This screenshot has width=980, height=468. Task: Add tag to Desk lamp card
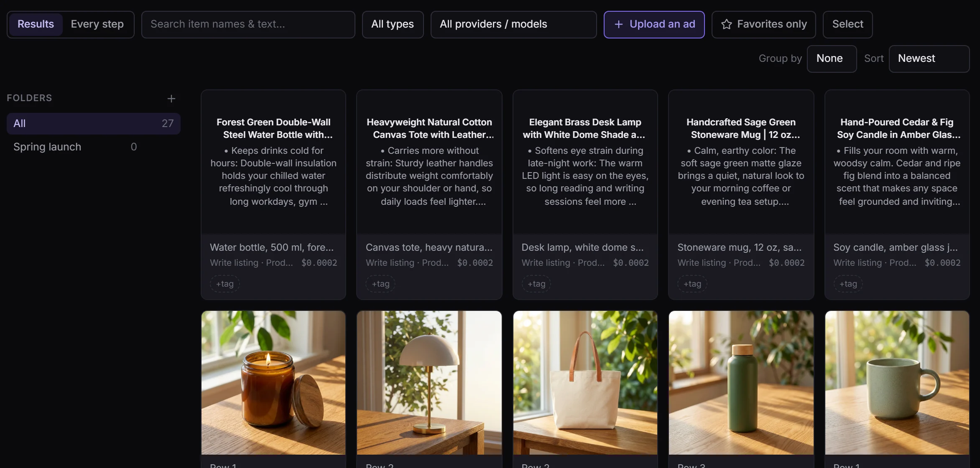pyautogui.click(x=536, y=284)
